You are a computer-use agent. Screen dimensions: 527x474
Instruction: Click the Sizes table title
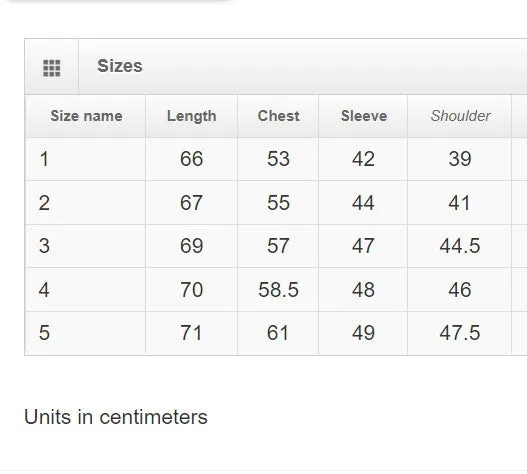(x=120, y=66)
